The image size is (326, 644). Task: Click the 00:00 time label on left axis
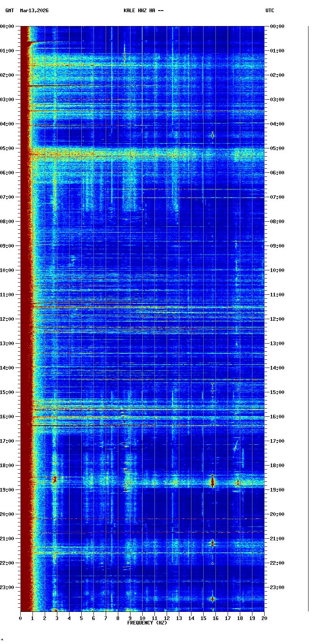pos(7,26)
